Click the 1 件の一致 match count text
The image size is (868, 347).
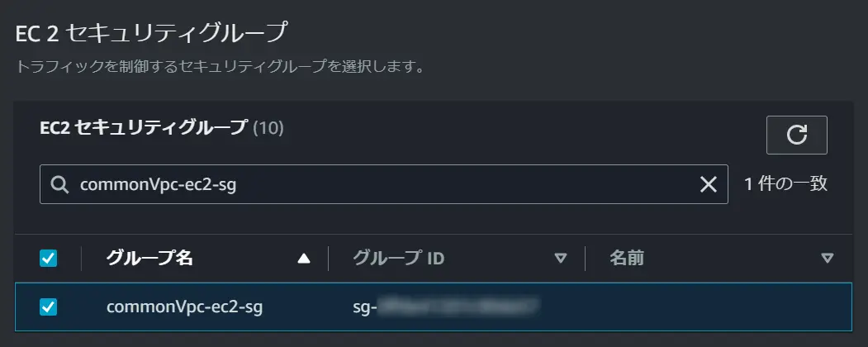786,183
